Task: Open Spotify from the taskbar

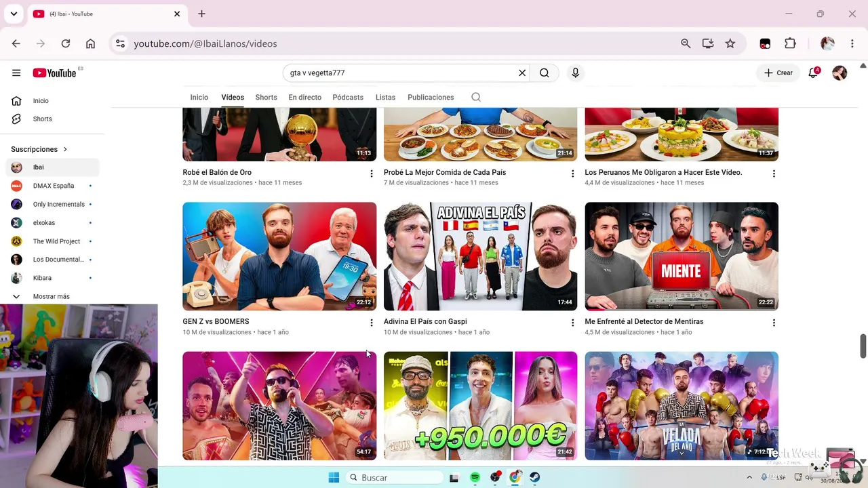Action: pyautogui.click(x=475, y=478)
